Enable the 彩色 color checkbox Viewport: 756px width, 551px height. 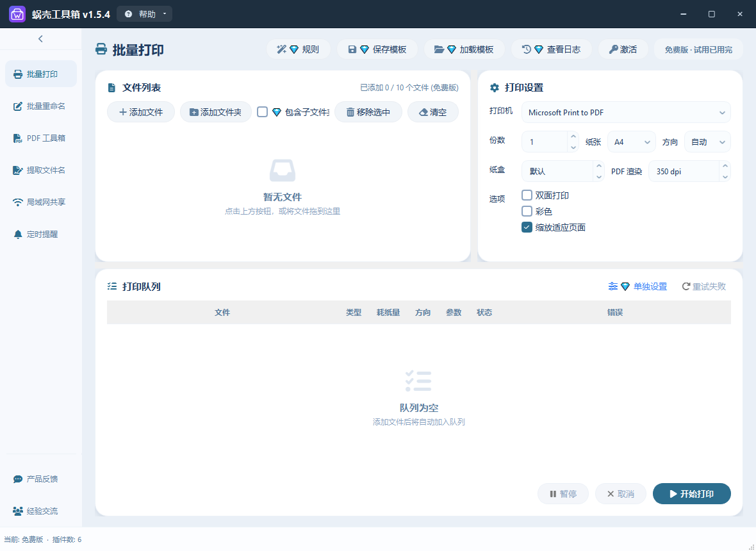pos(527,211)
